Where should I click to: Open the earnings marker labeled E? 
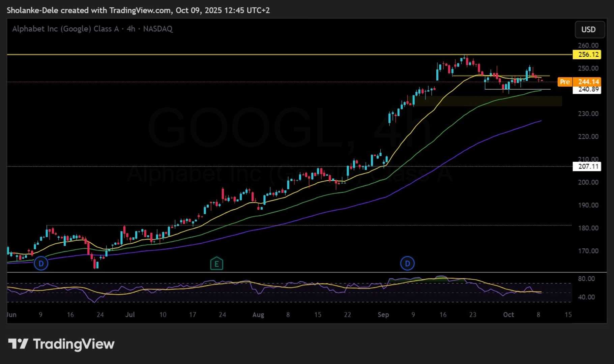click(217, 264)
